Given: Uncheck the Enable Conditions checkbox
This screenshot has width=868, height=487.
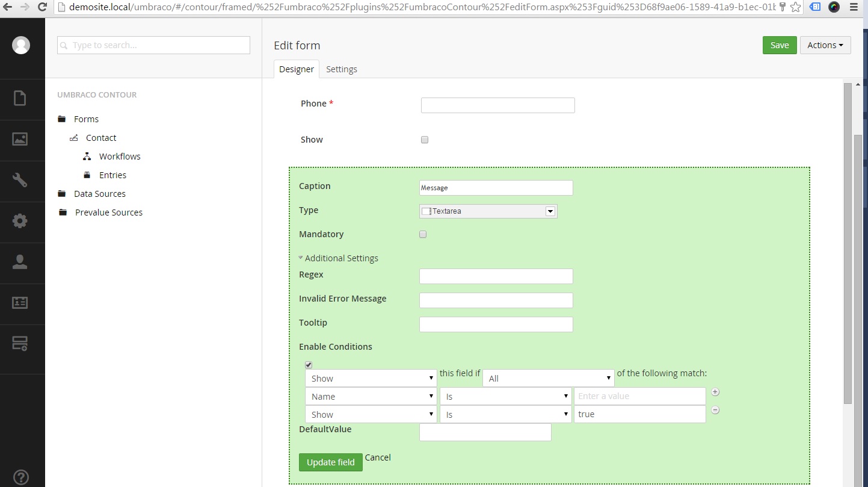Looking at the screenshot, I should coord(309,365).
